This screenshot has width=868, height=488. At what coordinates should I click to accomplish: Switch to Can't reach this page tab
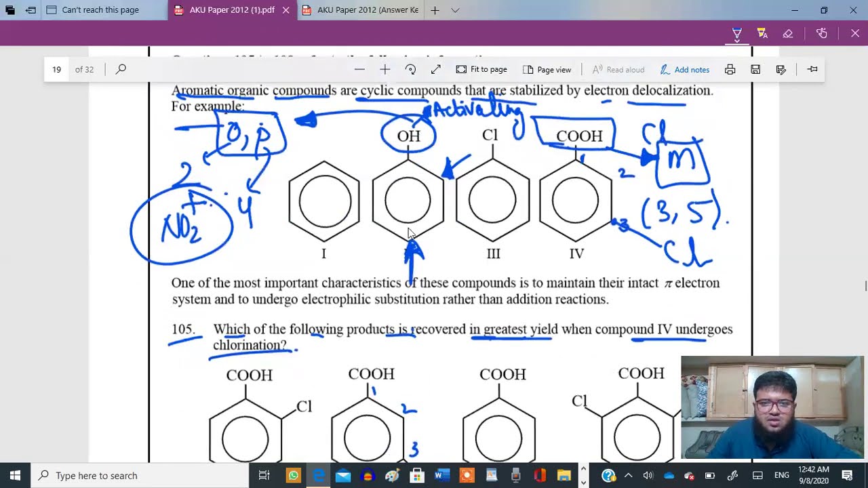tap(102, 10)
